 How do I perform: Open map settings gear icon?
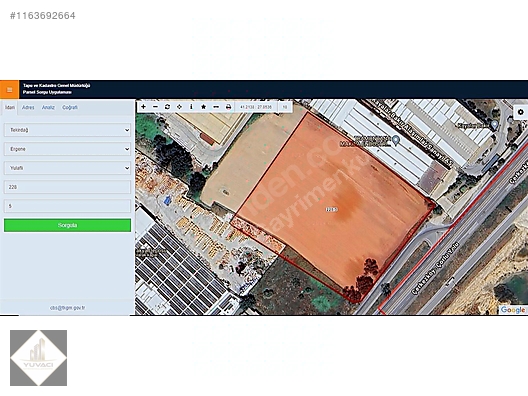click(521, 112)
